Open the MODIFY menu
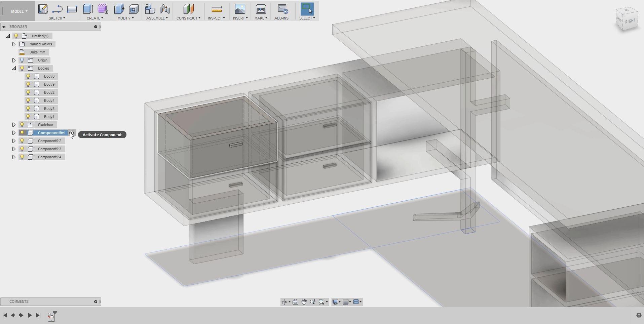 coord(125,18)
